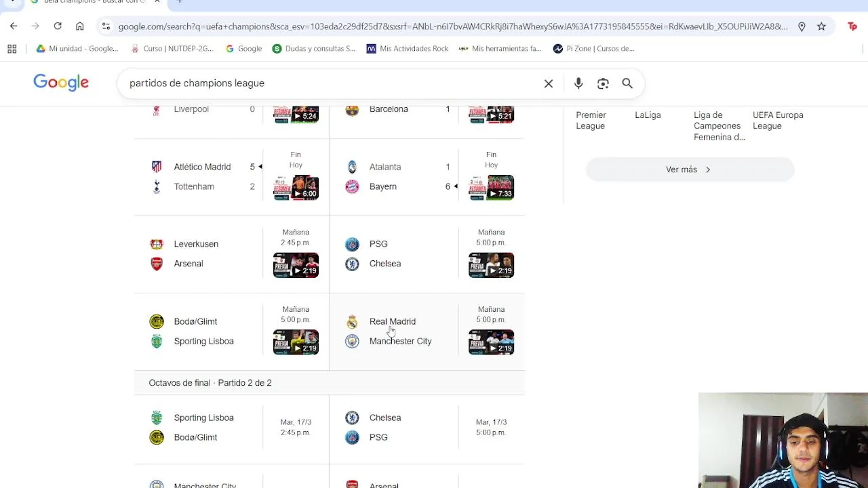Open site information icon in address bar
Screen dimensions: 868x488
click(106, 26)
